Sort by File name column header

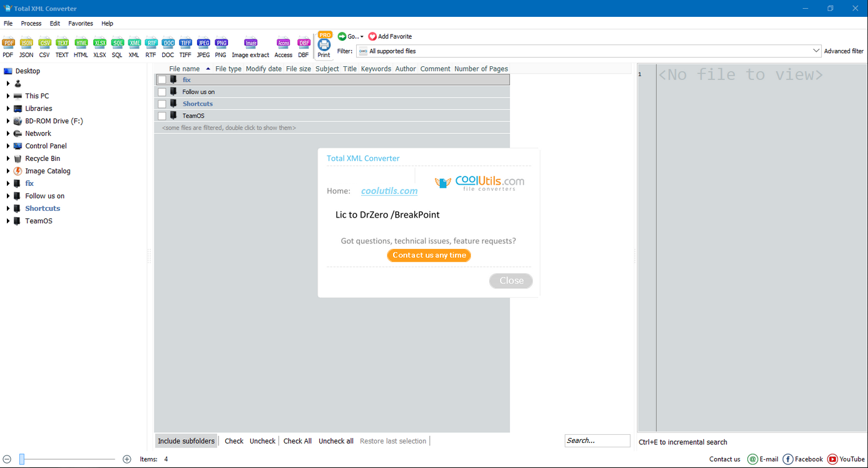[x=185, y=69]
